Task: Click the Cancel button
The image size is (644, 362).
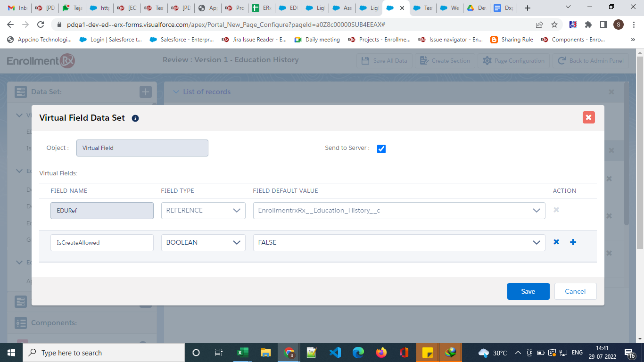Action: point(575,291)
